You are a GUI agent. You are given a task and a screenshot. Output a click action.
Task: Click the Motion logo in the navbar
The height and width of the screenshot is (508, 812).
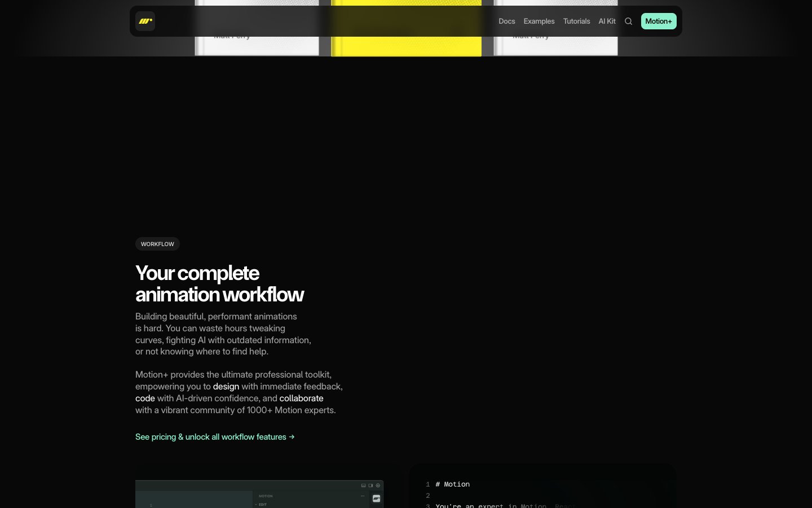145,21
